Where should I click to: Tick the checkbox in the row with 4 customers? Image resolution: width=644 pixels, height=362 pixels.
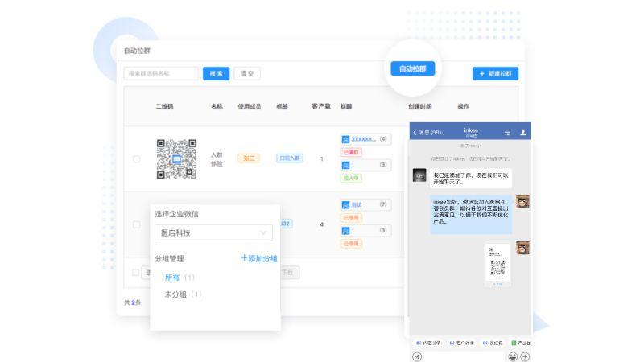136,224
